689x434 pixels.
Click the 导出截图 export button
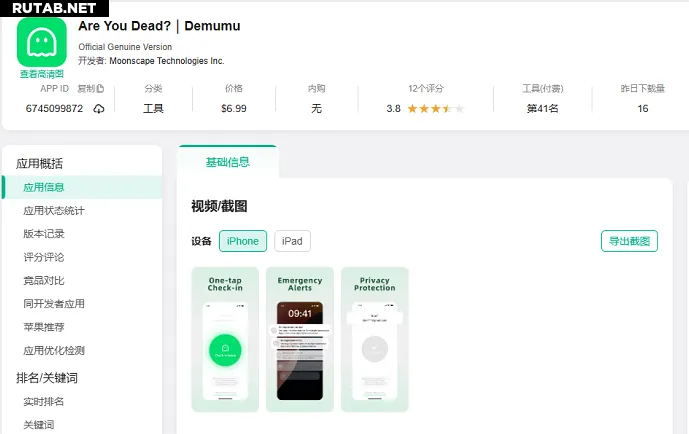[x=629, y=241]
